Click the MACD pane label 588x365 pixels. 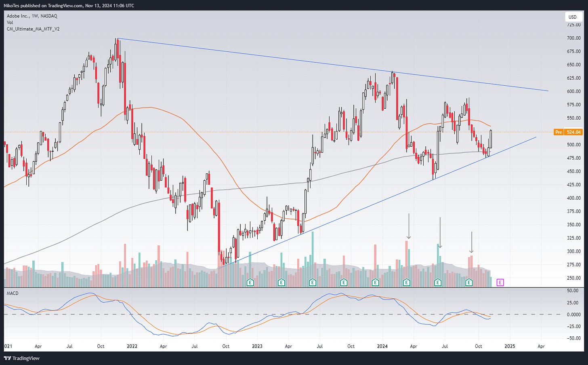pyautogui.click(x=13, y=293)
